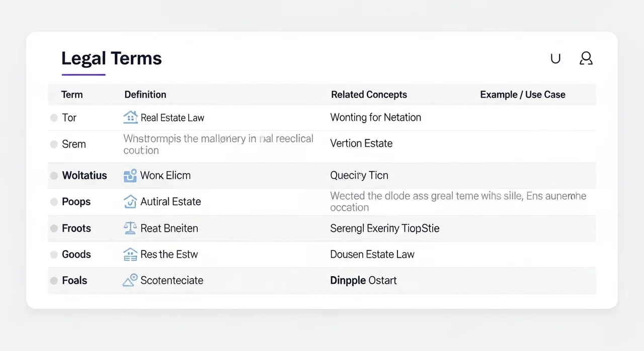Select the radio button for Goods row
The height and width of the screenshot is (351, 644).
54,254
